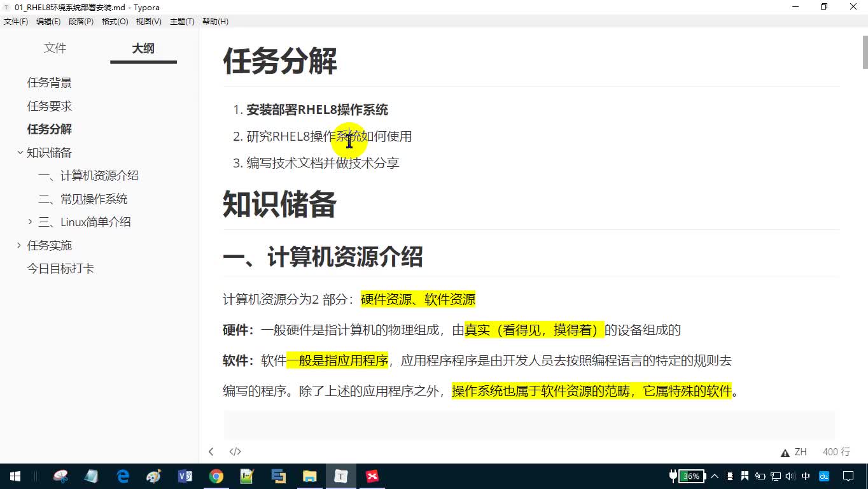
Task: Switch to 文件 sidebar tab
Action: [x=55, y=48]
